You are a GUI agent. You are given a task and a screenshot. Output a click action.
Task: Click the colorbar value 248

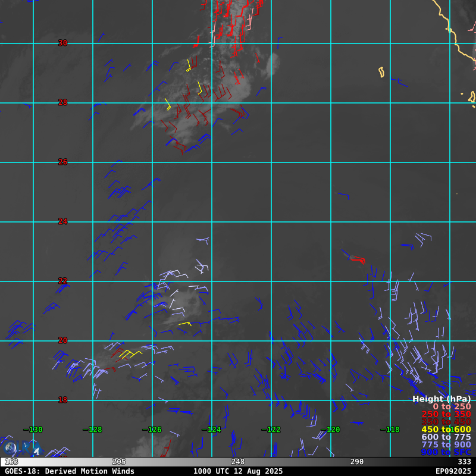click(x=238, y=462)
